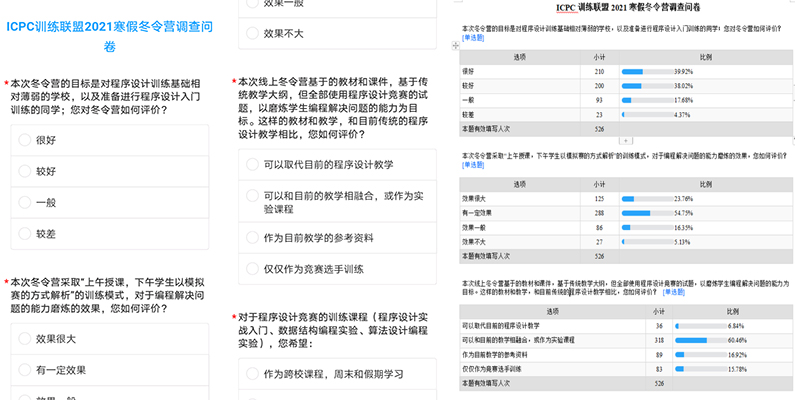Choose the 一般 radio option in the form
This screenshot has height=400, width=795.
tap(25, 202)
